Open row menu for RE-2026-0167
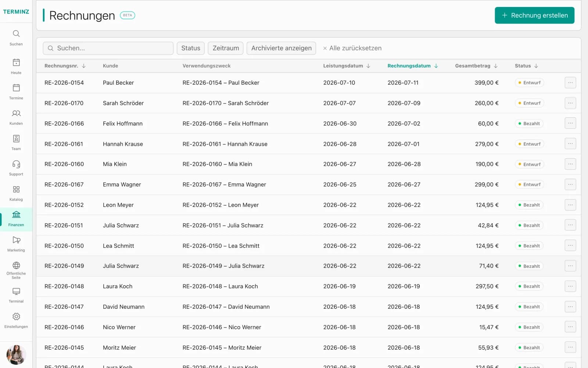Screen dimensions: 588x368 pyautogui.click(x=570, y=184)
